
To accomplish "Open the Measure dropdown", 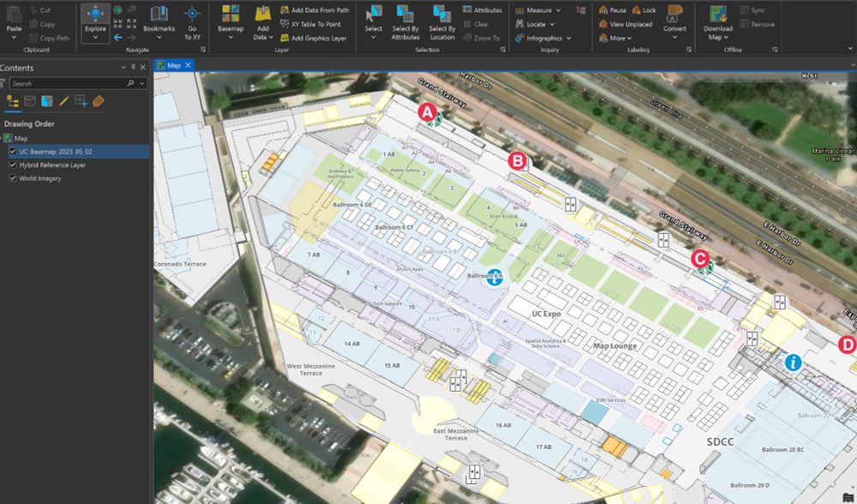I will (558, 10).
